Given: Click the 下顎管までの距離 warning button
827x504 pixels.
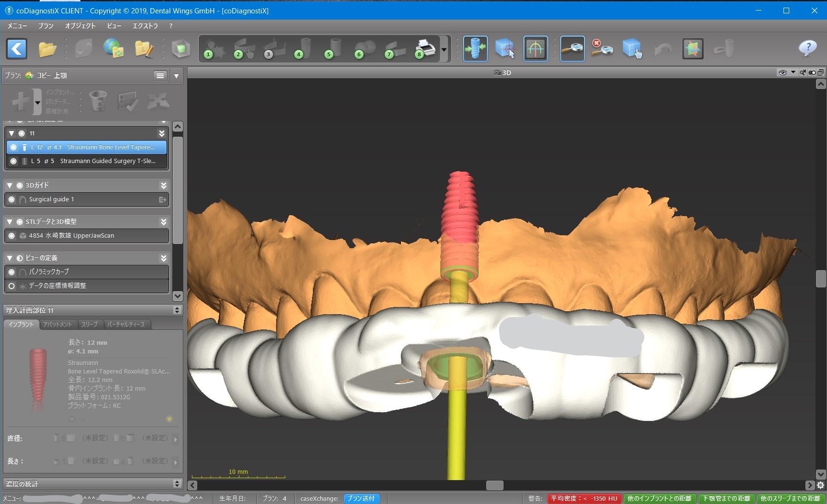Looking at the screenshot, I should click(x=726, y=498).
